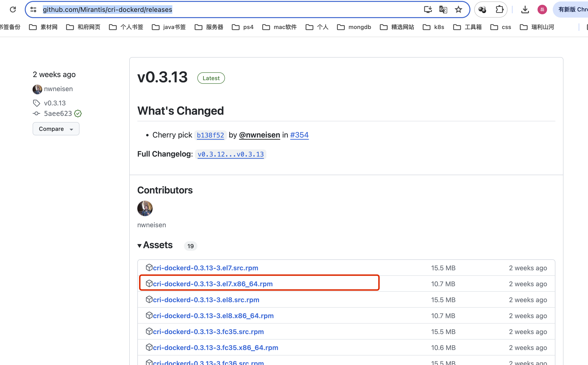Open the pink profile avatar
The image size is (588, 365).
click(542, 10)
